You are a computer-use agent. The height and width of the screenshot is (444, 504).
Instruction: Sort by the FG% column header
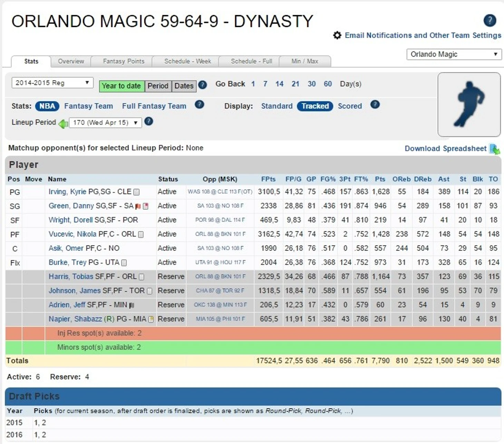[x=328, y=179]
